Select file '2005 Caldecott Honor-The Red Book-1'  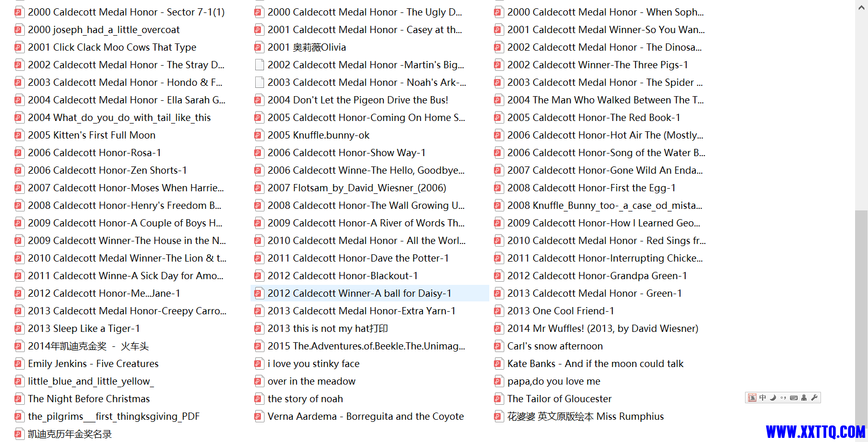594,117
